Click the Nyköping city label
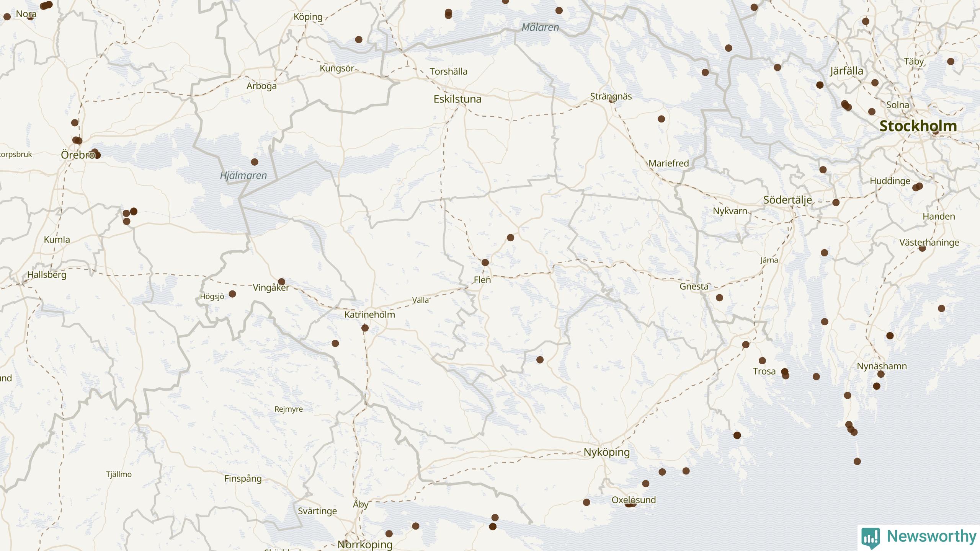Viewport: 980px width, 551px height. tap(606, 452)
